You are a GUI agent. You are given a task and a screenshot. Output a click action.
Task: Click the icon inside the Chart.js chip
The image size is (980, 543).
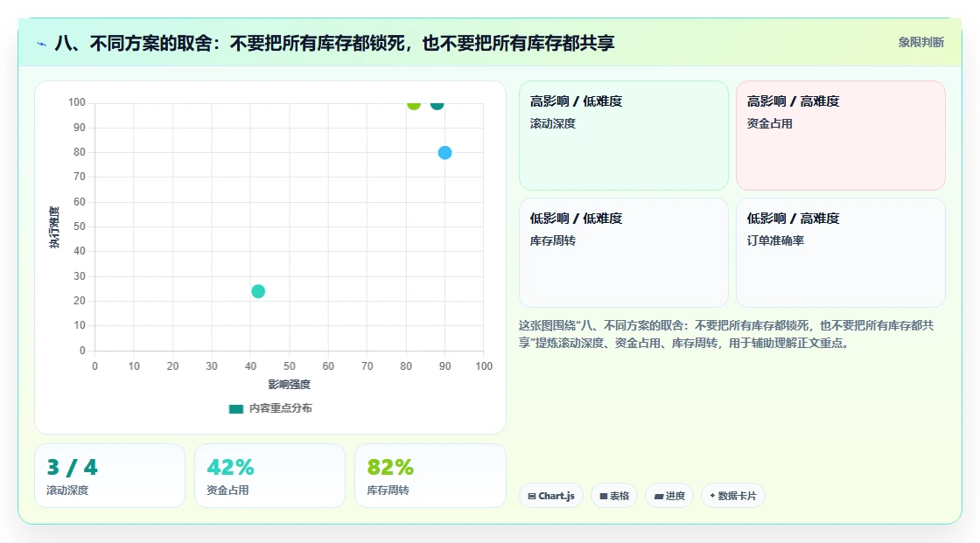point(532,496)
